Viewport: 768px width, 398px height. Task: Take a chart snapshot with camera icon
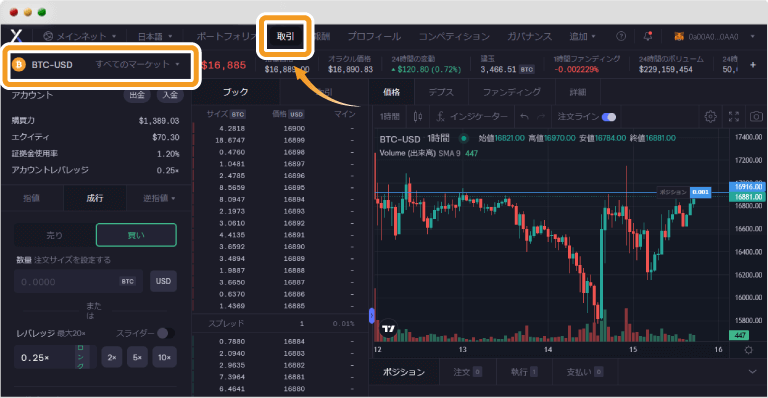(756, 117)
